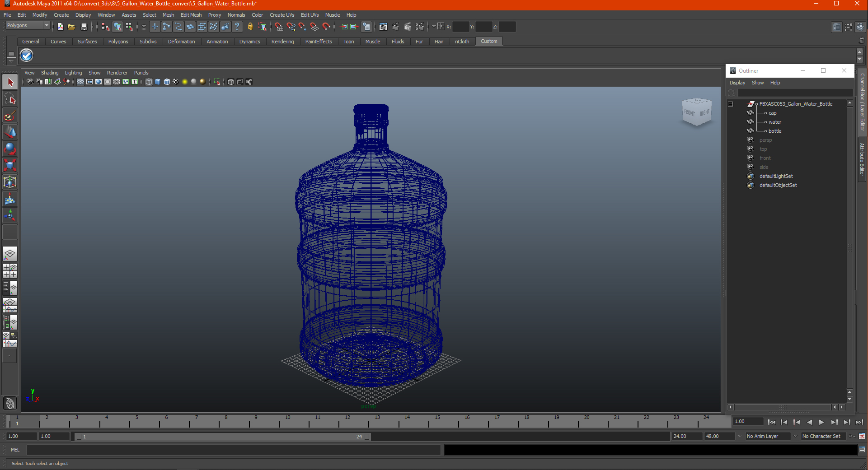Open the Create UVs menu
This screenshot has height=470, width=868.
click(282, 15)
